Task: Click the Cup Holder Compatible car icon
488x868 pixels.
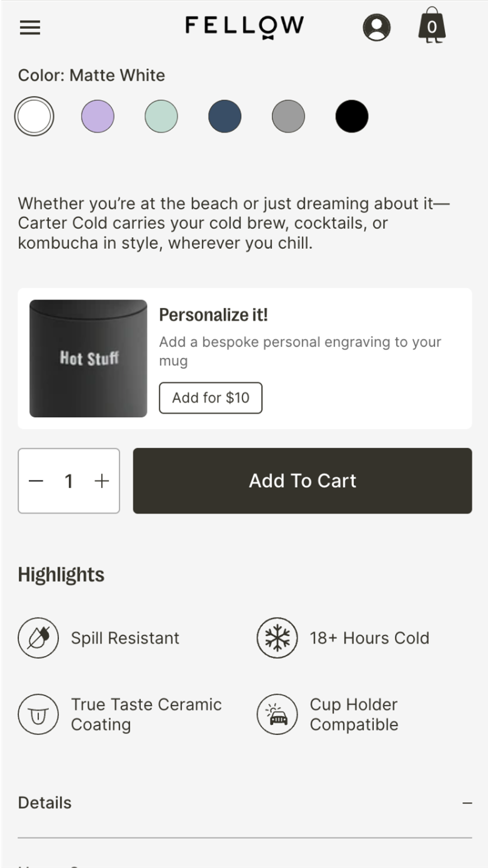Action: point(277,714)
